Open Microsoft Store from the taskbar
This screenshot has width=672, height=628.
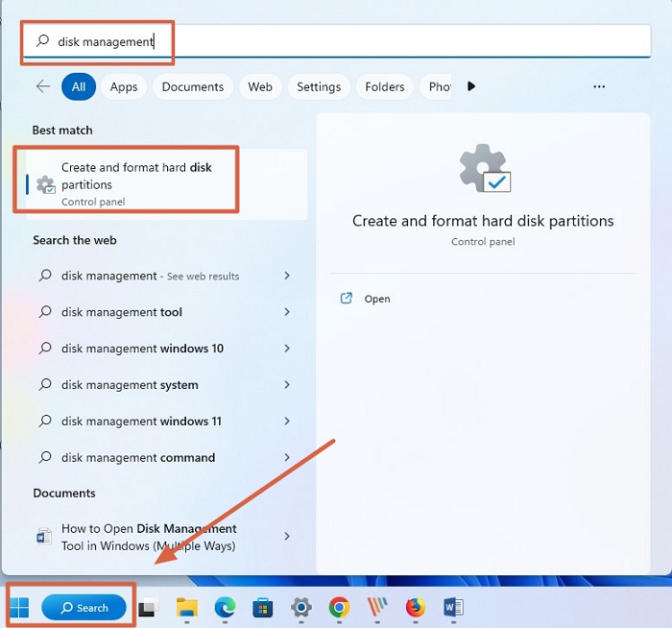click(263, 608)
